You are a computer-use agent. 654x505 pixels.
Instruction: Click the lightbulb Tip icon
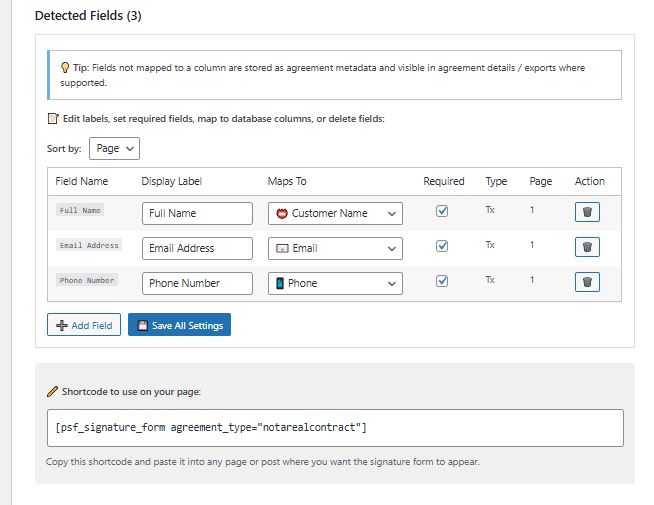pyautogui.click(x=65, y=68)
